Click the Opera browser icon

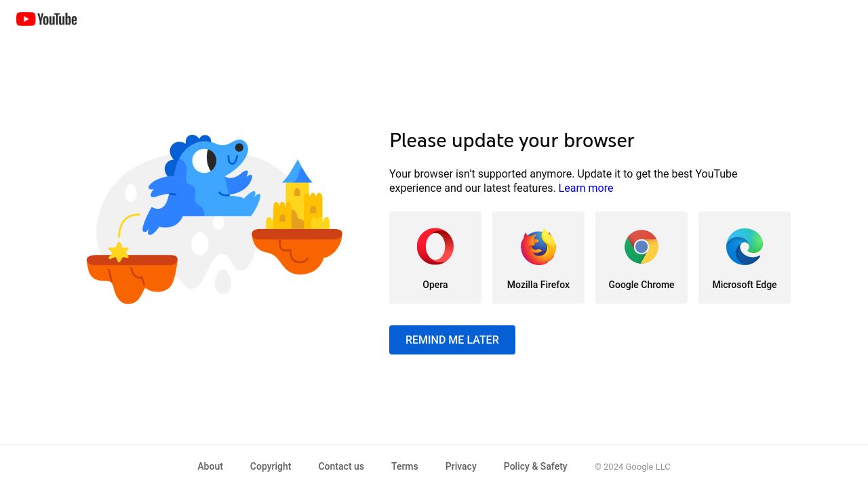tap(435, 246)
